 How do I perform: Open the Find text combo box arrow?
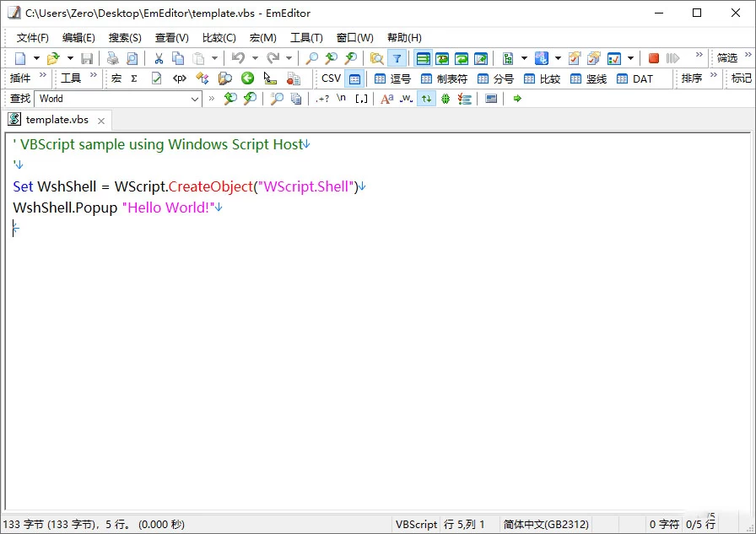pos(194,99)
